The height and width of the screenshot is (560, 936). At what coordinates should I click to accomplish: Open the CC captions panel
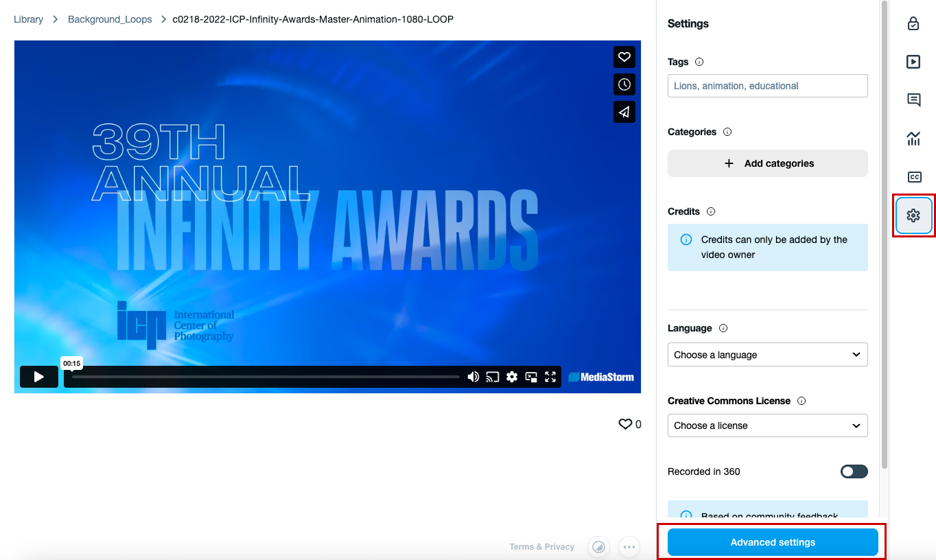pyautogui.click(x=913, y=176)
